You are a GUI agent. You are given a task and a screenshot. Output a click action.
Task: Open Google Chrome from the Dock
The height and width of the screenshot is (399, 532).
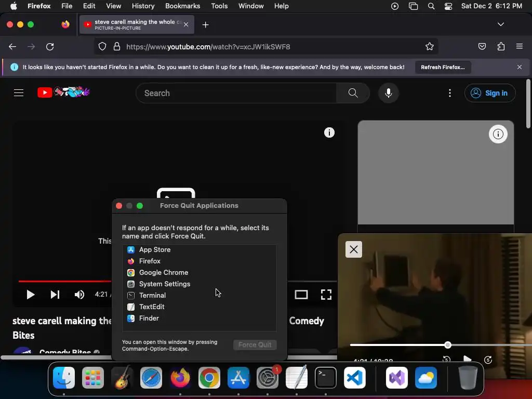coord(209,378)
